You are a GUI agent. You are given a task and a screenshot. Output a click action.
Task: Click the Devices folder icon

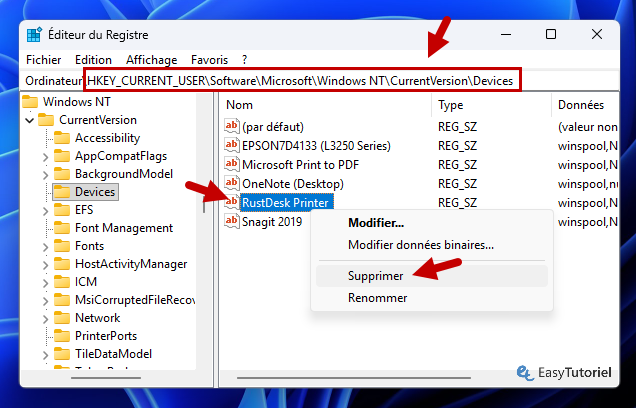coord(62,192)
